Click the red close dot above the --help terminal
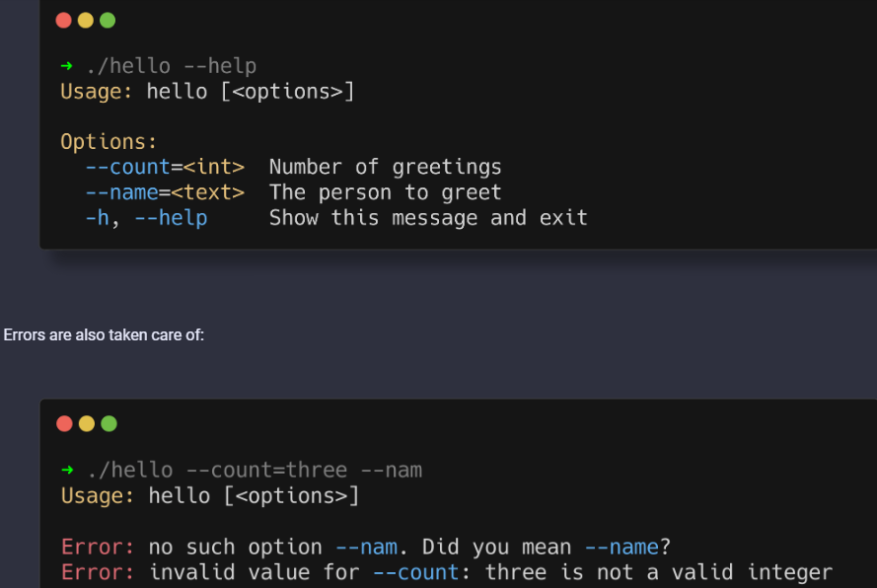 (64, 20)
